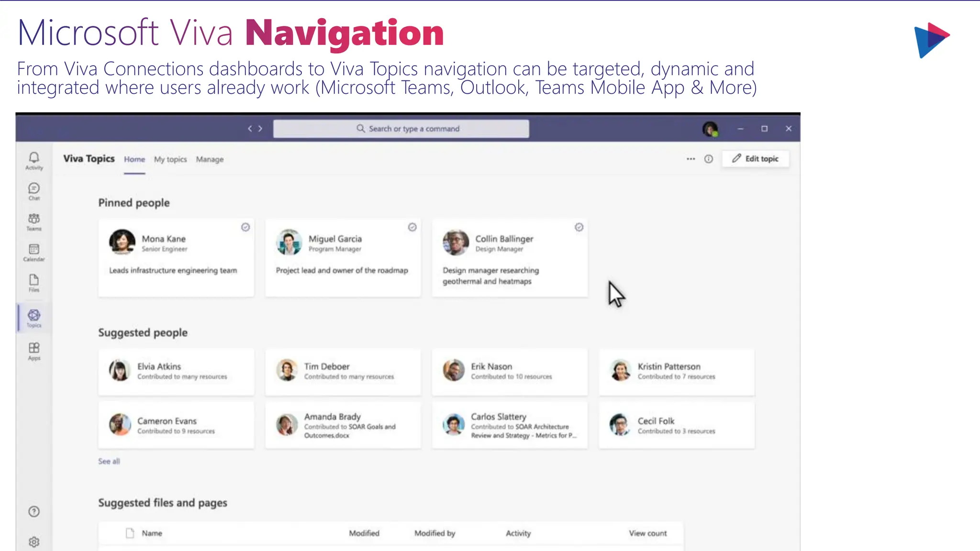The height and width of the screenshot is (551, 980).
Task: Toggle the pin checkmark on Miguel Garcia
Action: click(412, 227)
